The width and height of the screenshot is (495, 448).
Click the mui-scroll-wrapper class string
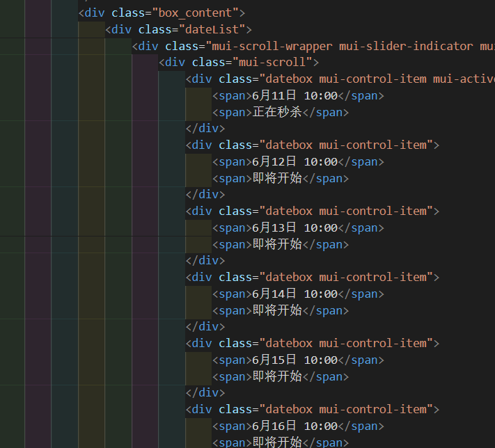[350, 47]
